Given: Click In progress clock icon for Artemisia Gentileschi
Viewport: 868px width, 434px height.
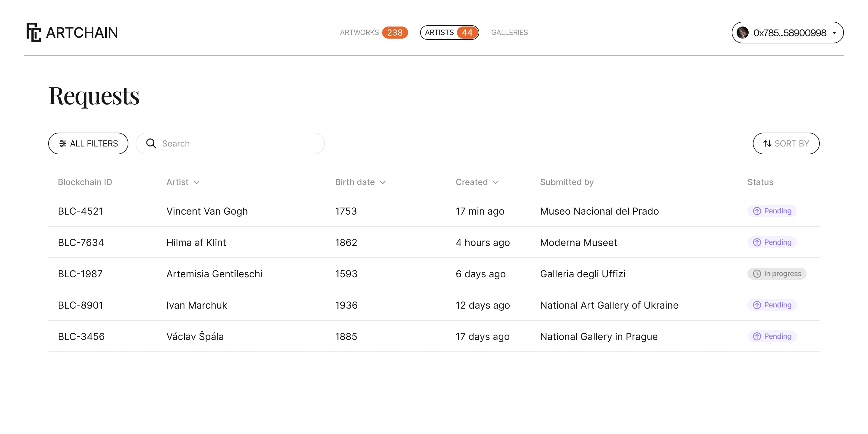Looking at the screenshot, I should pyautogui.click(x=757, y=274).
